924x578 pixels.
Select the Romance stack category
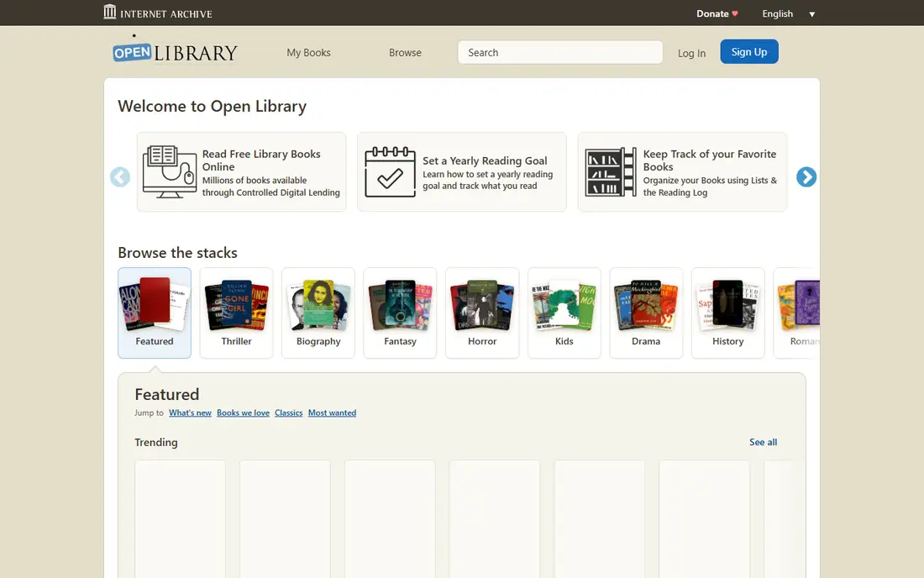point(796,313)
